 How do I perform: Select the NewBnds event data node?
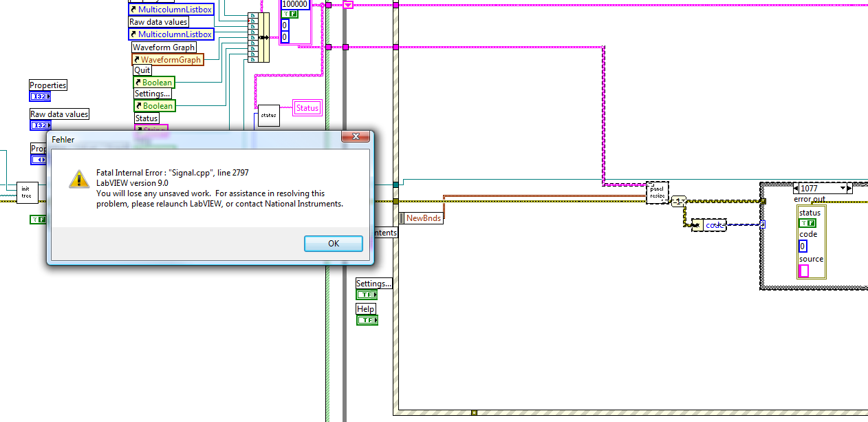click(x=421, y=218)
